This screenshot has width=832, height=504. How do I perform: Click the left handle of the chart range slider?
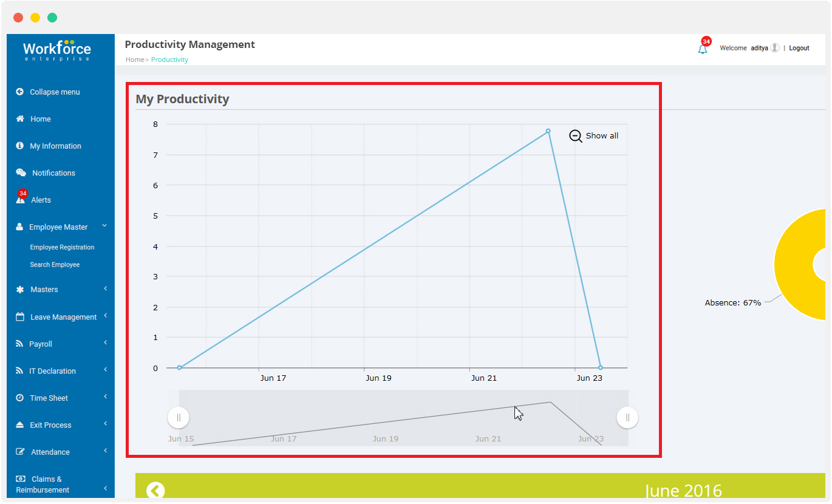point(179,417)
